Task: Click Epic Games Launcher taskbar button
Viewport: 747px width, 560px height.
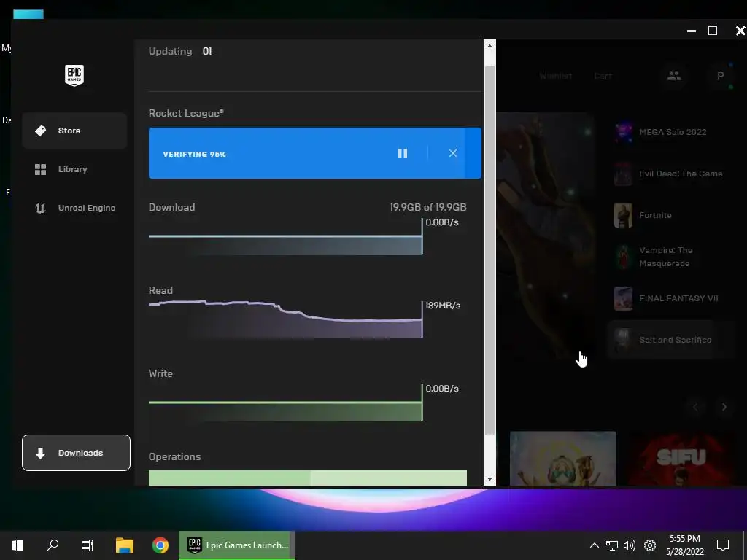Action: (237, 545)
